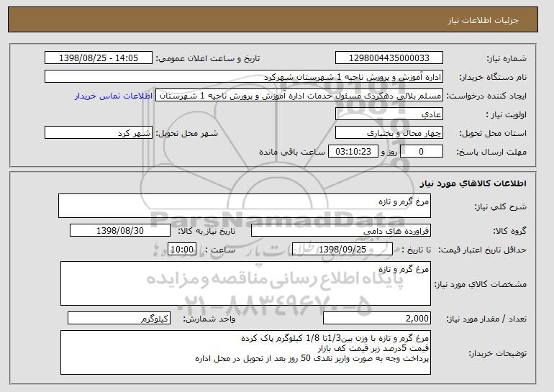Click the شماره نیاز label
The height and width of the screenshot is (392, 554).
coord(507,58)
